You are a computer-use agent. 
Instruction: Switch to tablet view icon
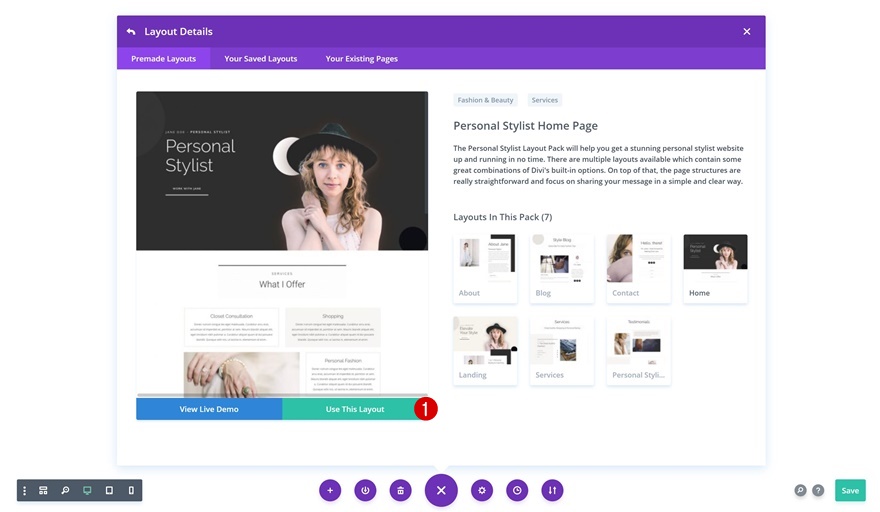point(109,491)
